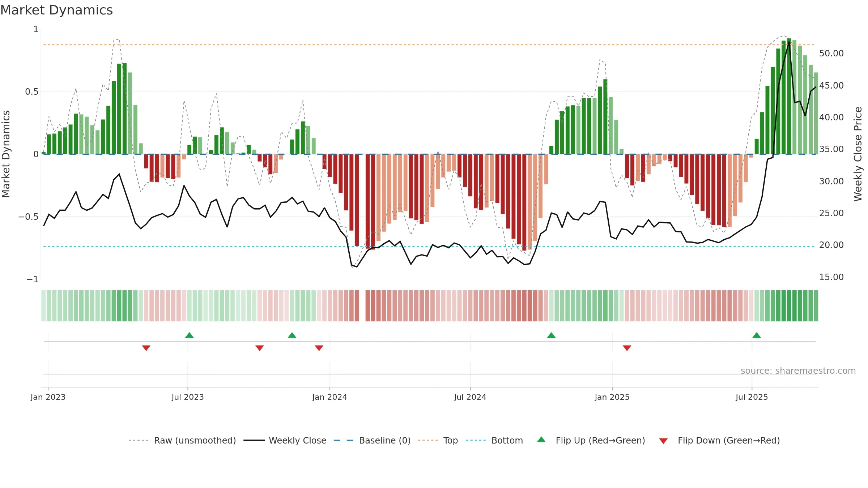
Task: Click the red flip-down triangle just before Jan 2024
Action: pos(319,348)
